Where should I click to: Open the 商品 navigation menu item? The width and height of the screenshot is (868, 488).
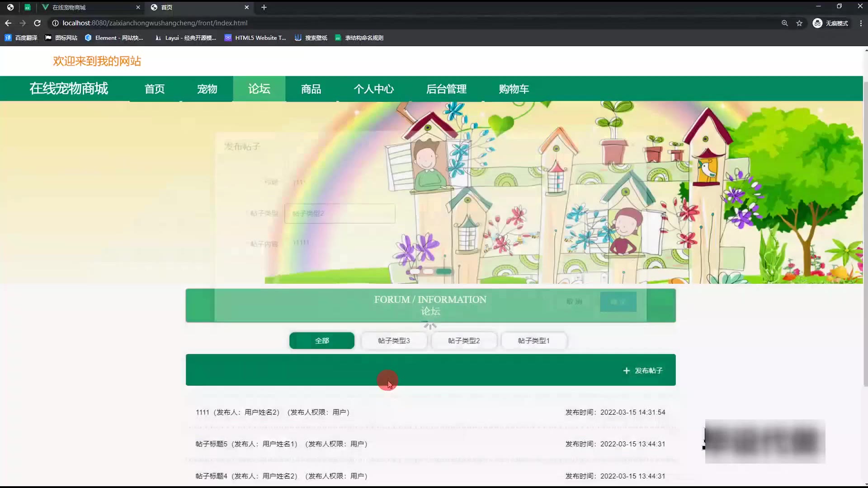311,89
